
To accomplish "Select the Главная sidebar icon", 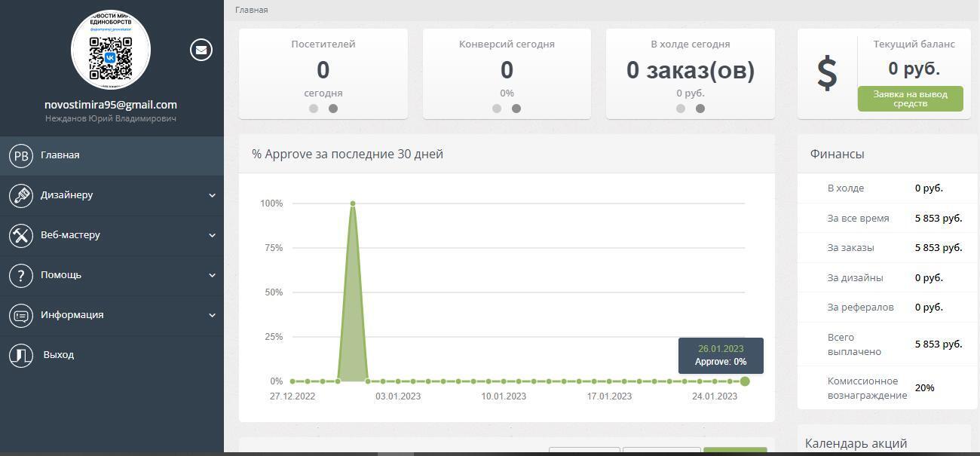I will pyautogui.click(x=21, y=155).
